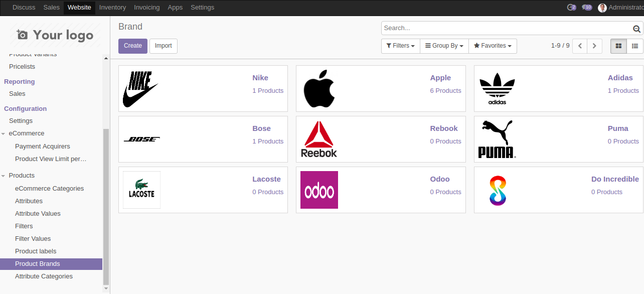
Task: Click the Administrator user name
Action: [x=626, y=8]
